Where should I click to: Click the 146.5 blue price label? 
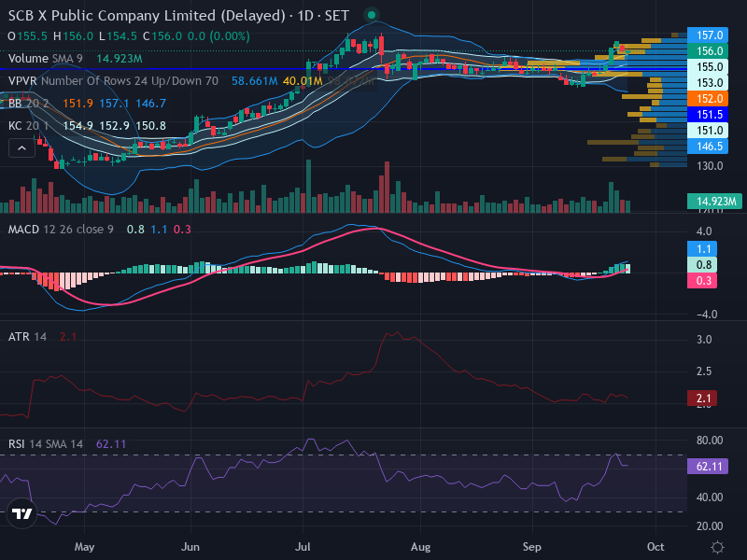coord(708,147)
